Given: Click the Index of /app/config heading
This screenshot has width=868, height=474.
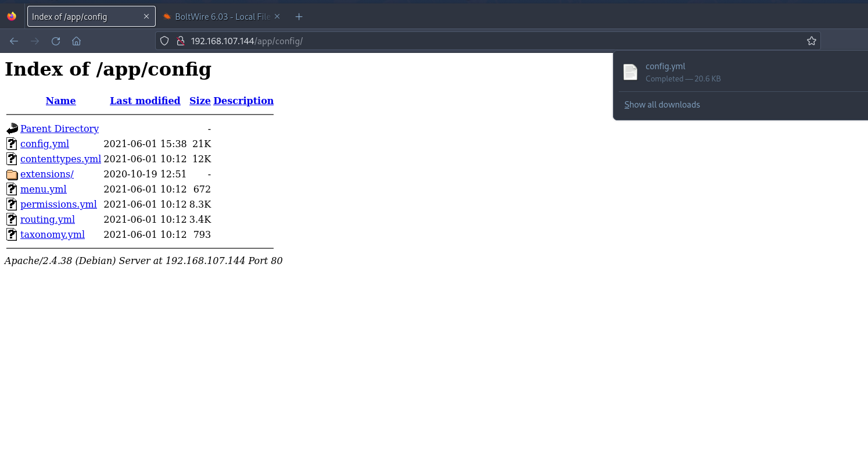Looking at the screenshot, I should 108,69.
